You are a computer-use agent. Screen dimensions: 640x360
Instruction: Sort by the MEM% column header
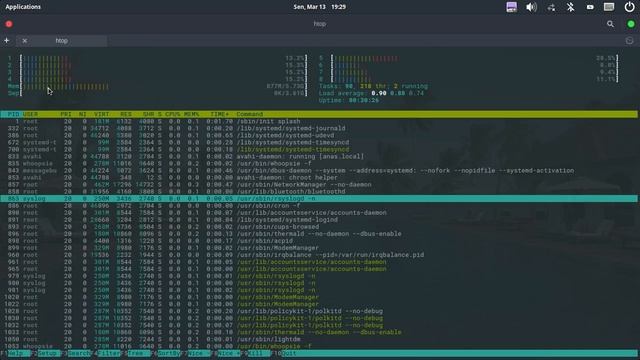(191, 114)
